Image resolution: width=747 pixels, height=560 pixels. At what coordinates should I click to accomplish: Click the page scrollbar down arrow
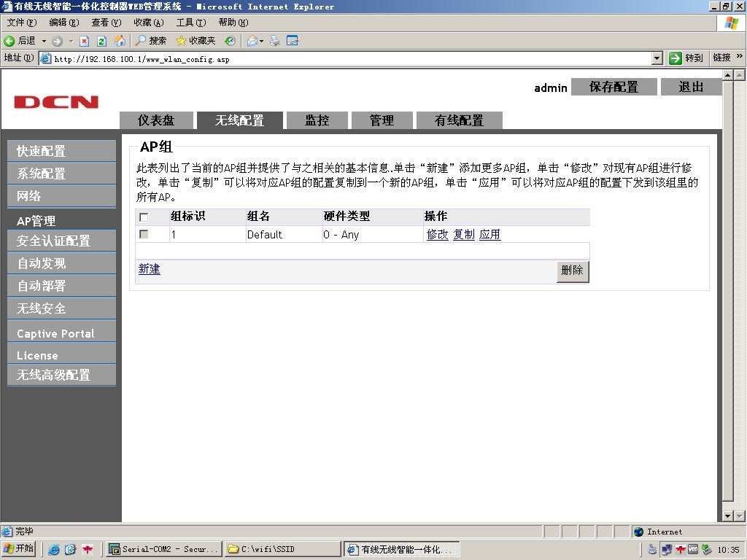pyautogui.click(x=727, y=516)
